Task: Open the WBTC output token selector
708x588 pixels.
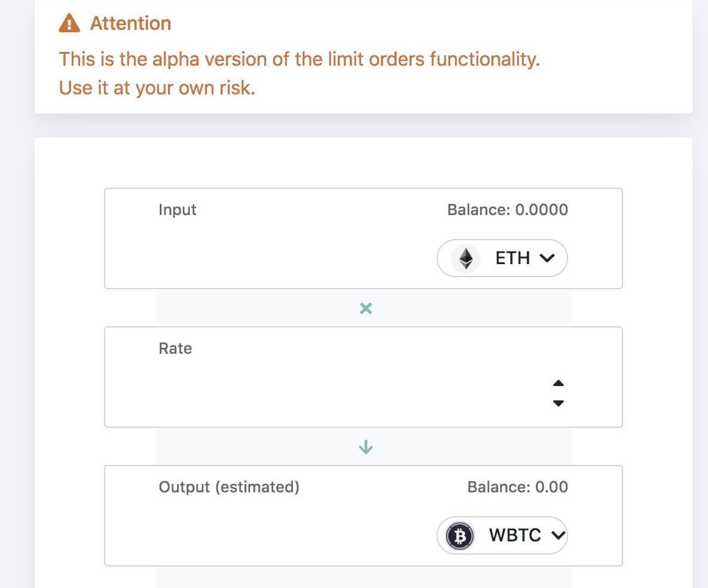Action: [x=502, y=535]
